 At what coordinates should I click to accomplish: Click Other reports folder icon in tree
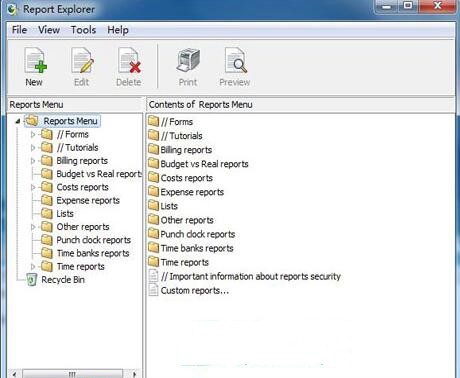(x=47, y=227)
